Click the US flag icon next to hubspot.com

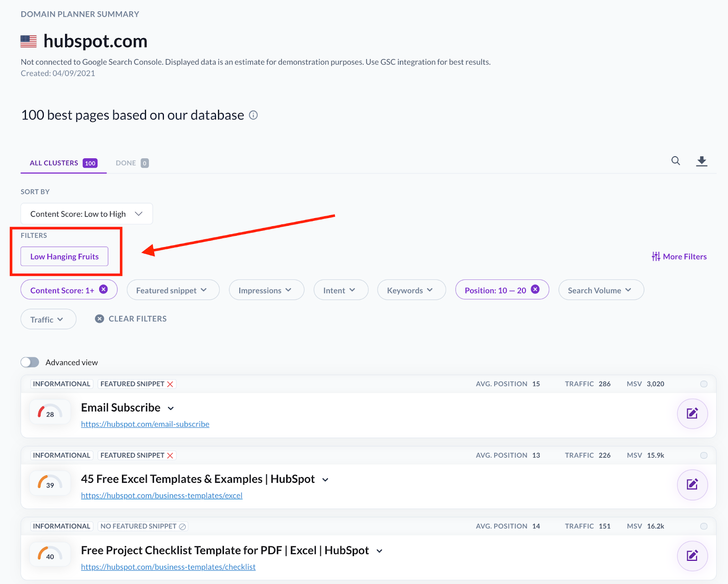point(29,41)
